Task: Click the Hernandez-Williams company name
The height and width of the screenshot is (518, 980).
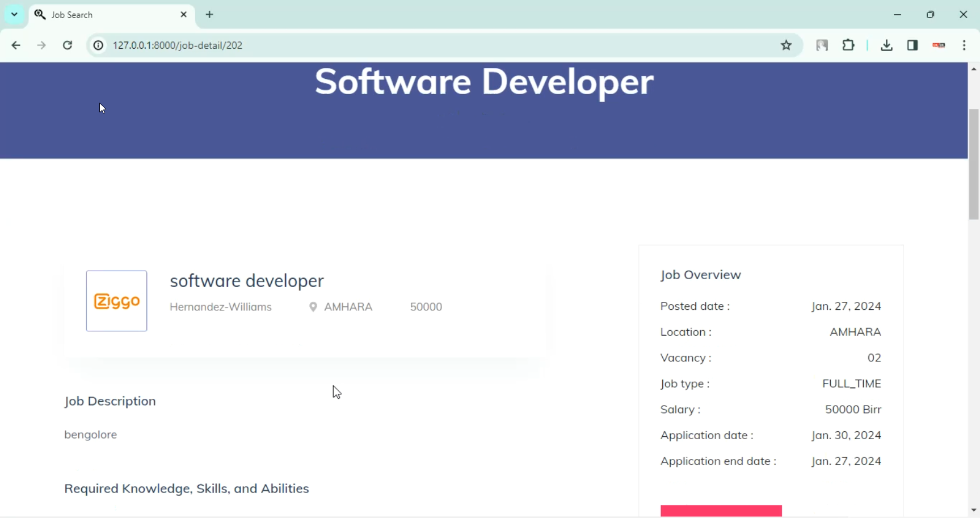Action: [221, 307]
